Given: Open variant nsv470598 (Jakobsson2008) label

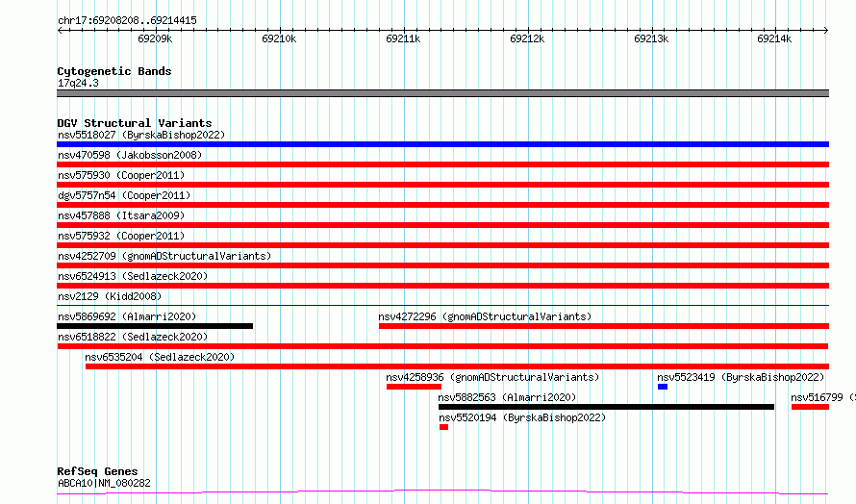Looking at the screenshot, I should pos(130,155).
